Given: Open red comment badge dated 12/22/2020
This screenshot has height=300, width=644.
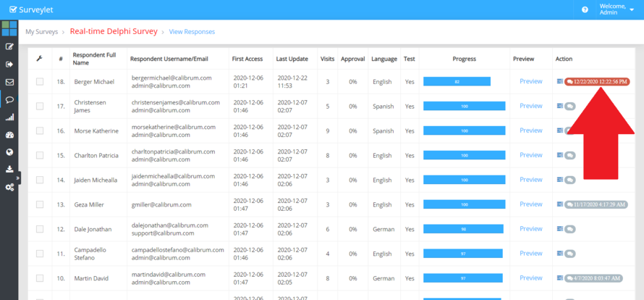Looking at the screenshot, I should tap(597, 82).
